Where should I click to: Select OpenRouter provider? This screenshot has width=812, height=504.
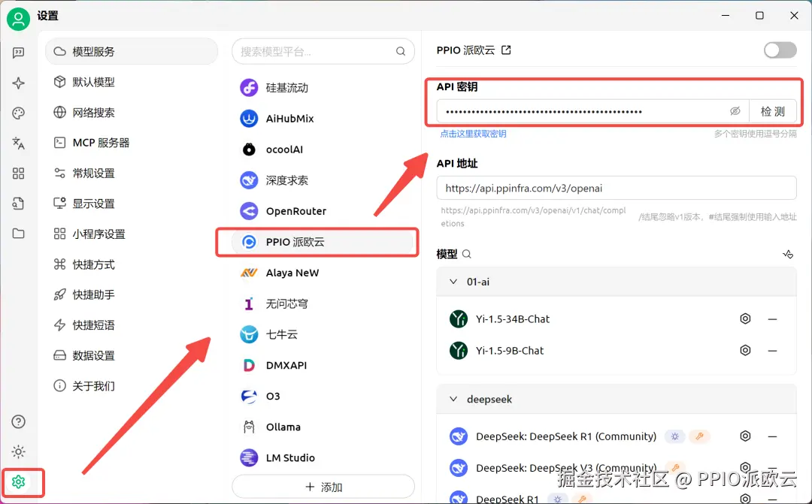point(323,211)
